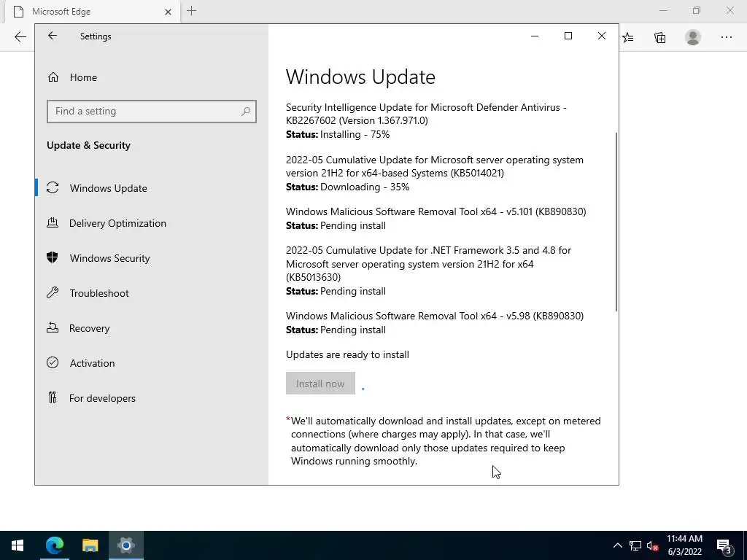747x560 pixels.
Task: Click the Install now button
Action: coord(320,384)
